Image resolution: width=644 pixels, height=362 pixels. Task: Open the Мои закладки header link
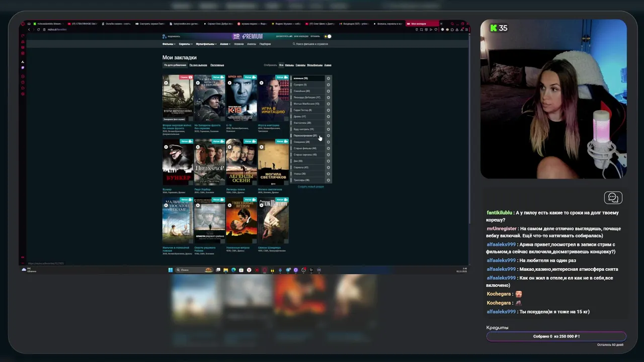point(301,36)
